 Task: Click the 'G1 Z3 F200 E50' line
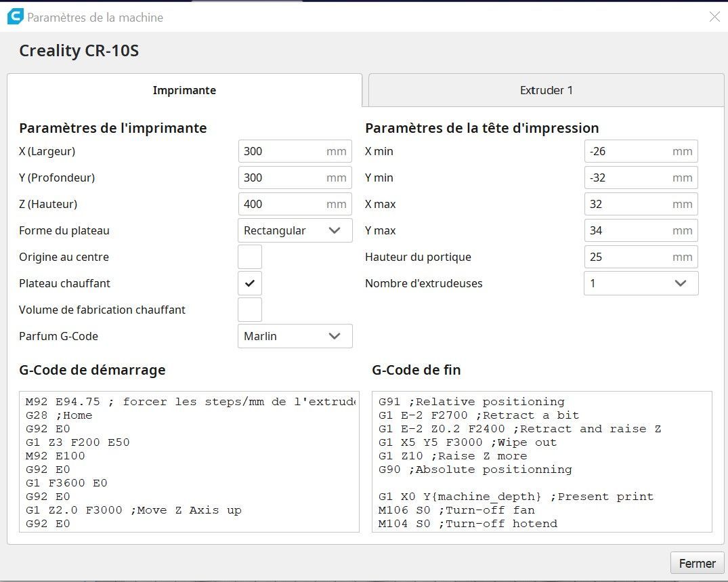coord(77,442)
